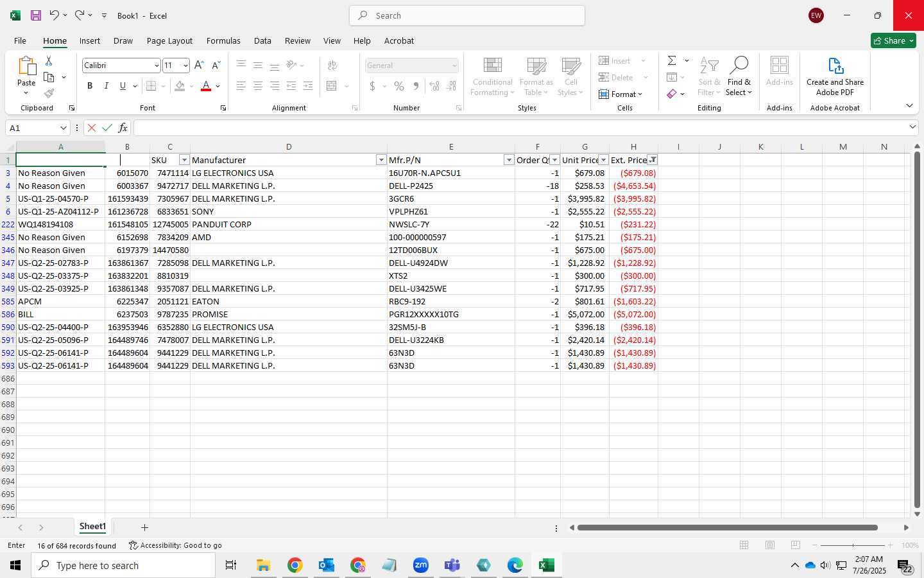Increase font size with larger A icon
This screenshot has height=578, width=924.
click(199, 65)
